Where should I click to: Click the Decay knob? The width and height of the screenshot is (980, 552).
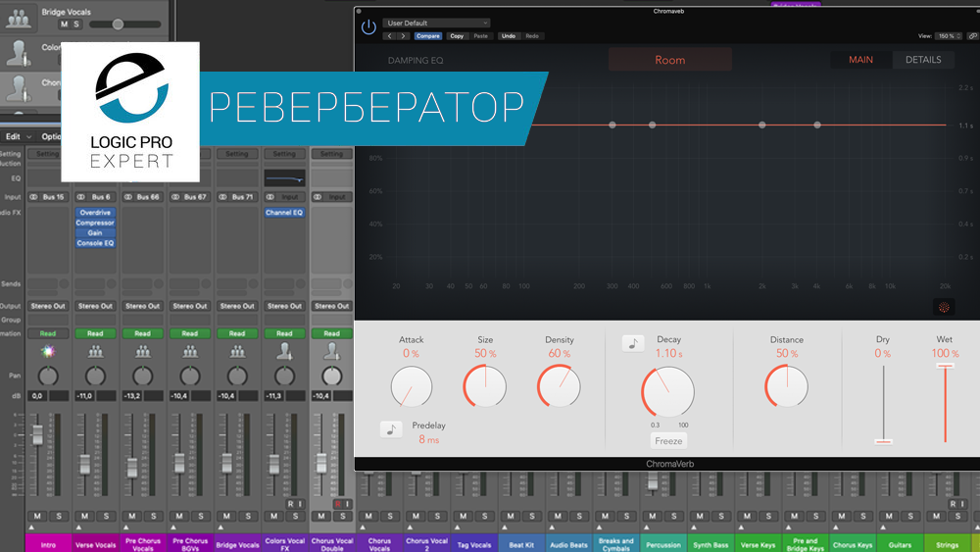(668, 392)
